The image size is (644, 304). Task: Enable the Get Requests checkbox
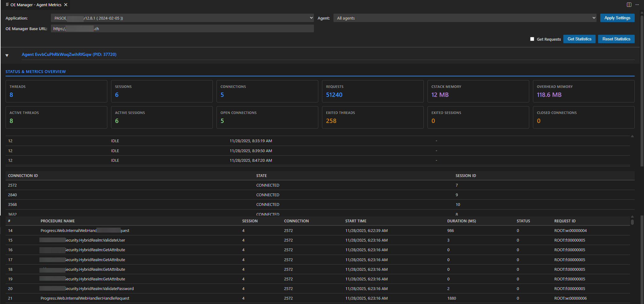click(532, 39)
